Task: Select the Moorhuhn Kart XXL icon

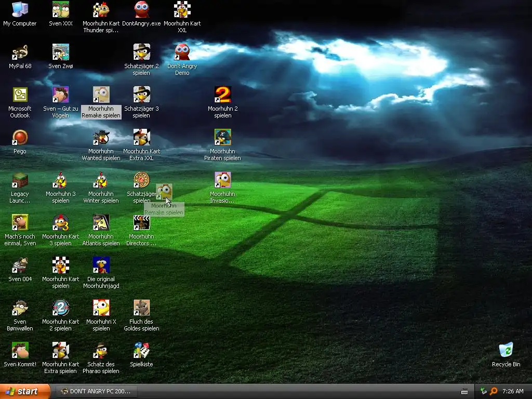Action: 182,9
